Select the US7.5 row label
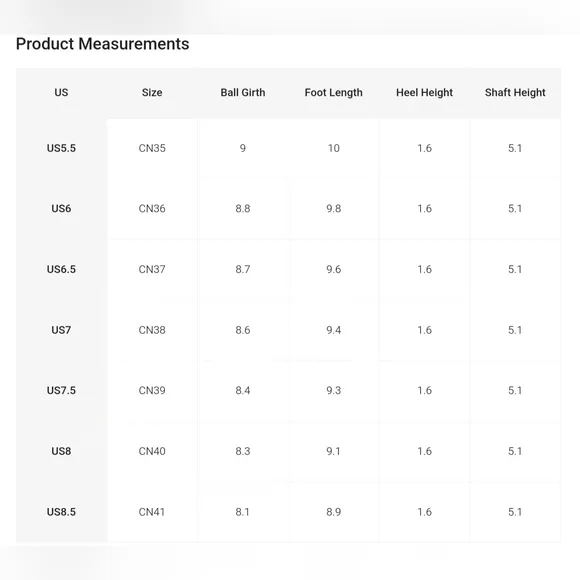Screen dimensions: 580x580 click(x=61, y=391)
